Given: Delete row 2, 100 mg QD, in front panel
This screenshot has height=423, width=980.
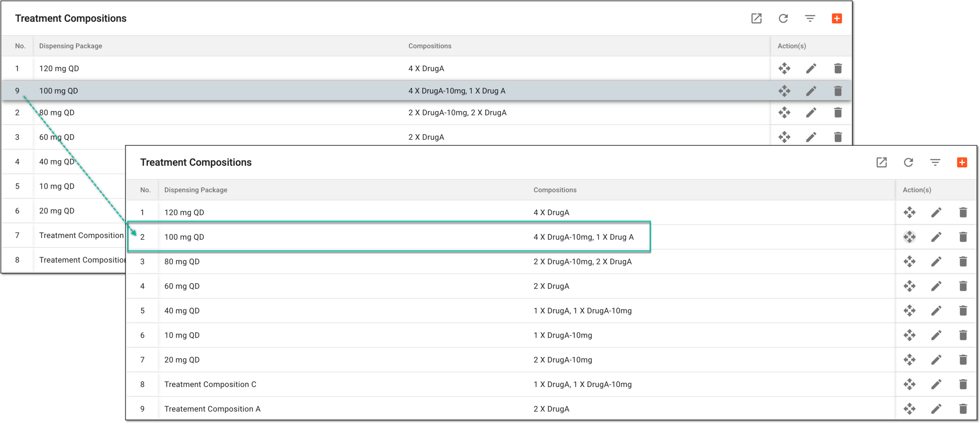Looking at the screenshot, I should click(x=963, y=237).
